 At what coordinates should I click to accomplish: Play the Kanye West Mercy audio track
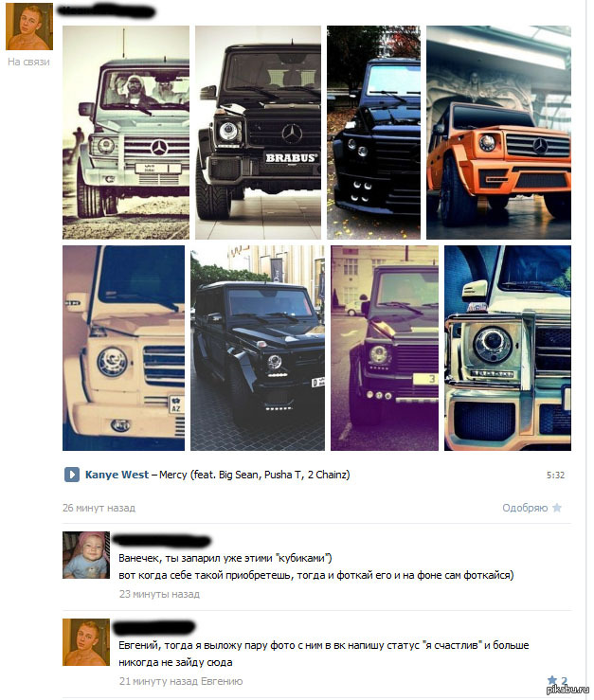tap(71, 475)
